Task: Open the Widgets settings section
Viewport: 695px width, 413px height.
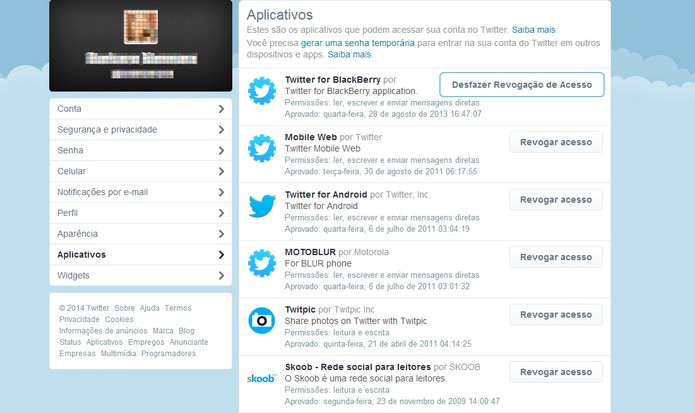Action: pos(141,275)
